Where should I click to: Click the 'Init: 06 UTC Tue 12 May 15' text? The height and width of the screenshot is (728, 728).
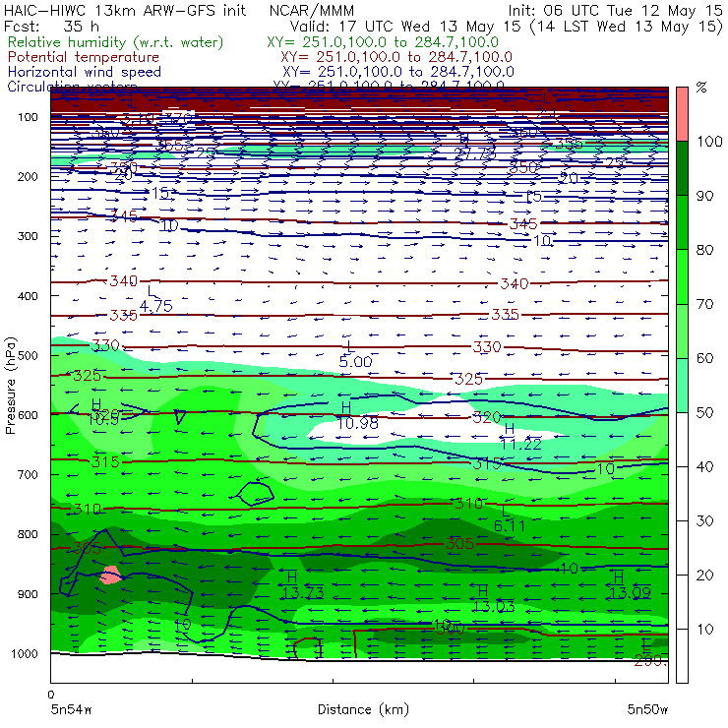tap(614, 10)
